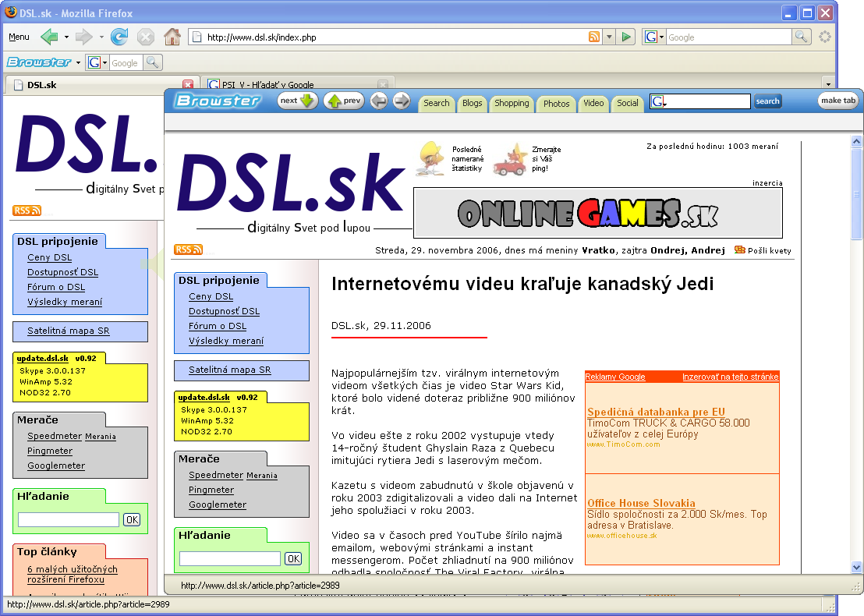Select the Browster Shopping tab
This screenshot has height=616, width=864.
pyautogui.click(x=512, y=103)
